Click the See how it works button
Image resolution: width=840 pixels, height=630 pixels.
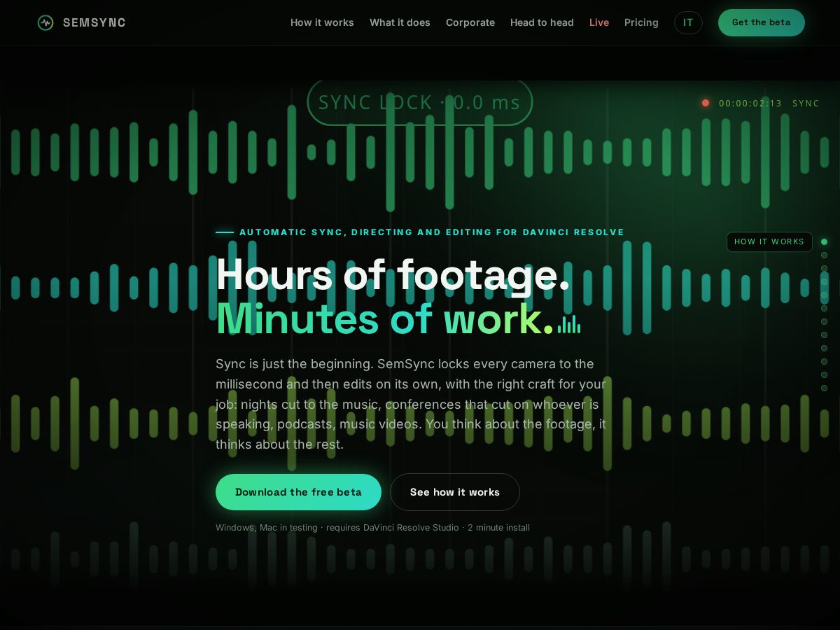click(455, 492)
